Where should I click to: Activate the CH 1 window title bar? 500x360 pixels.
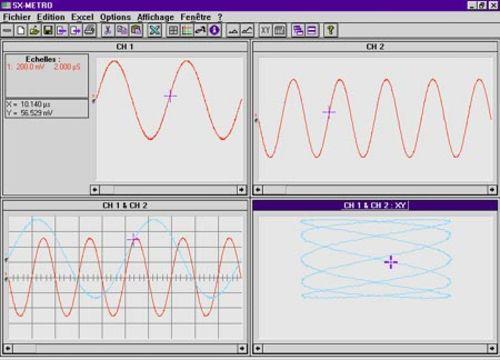125,47
